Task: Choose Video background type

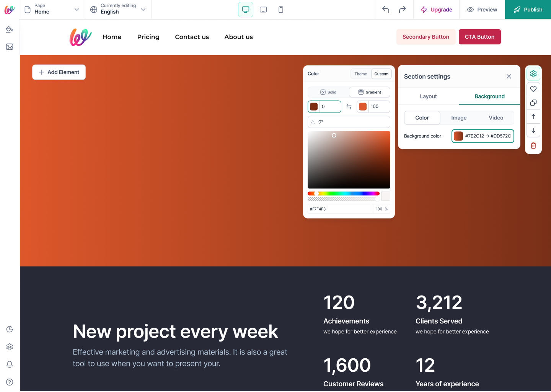Action: click(x=496, y=118)
